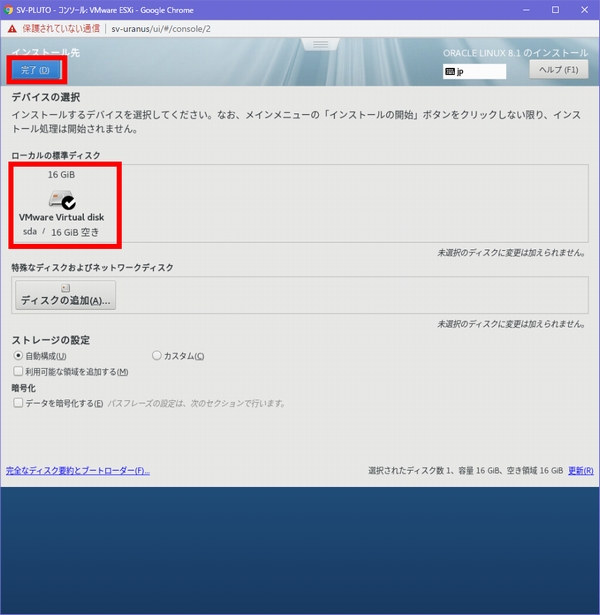
Task: Click the Chrome icon in title bar
Action: pyautogui.click(x=8, y=10)
